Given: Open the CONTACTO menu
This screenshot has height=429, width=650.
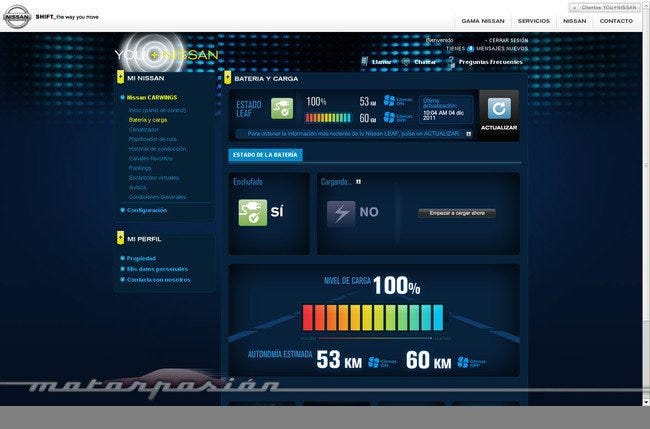Looking at the screenshot, I should coord(616,21).
